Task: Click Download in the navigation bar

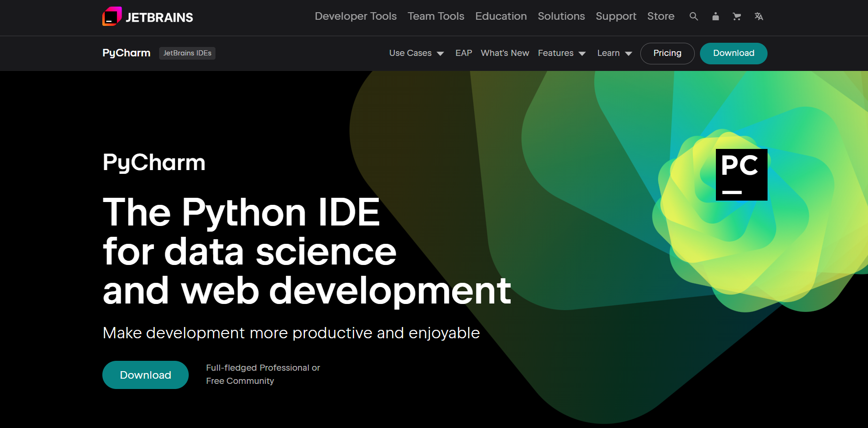Action: click(733, 54)
